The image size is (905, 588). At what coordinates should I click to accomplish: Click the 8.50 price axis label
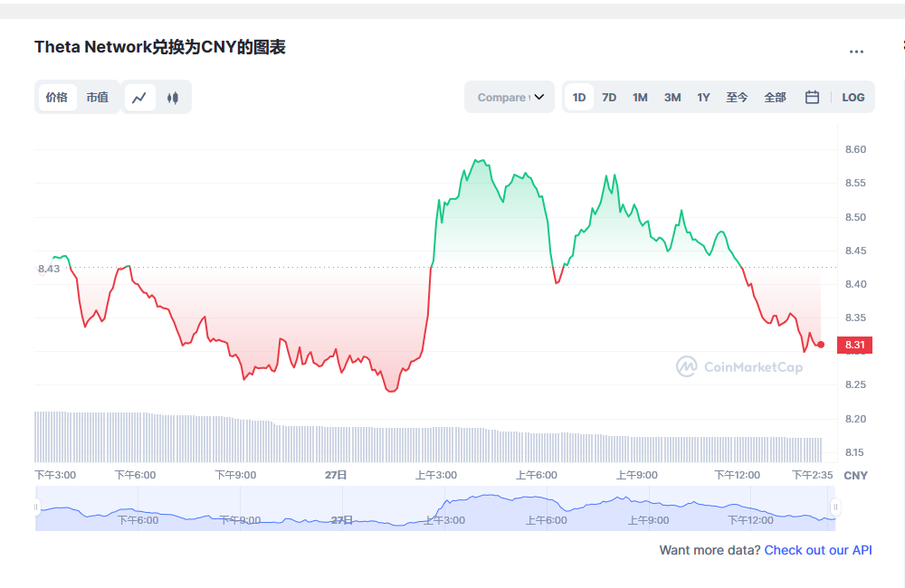point(855,217)
